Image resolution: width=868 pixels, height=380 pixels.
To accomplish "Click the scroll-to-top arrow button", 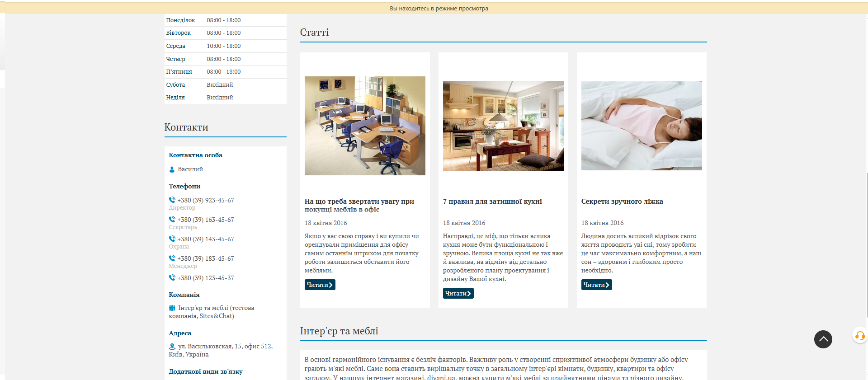I will point(823,339).
